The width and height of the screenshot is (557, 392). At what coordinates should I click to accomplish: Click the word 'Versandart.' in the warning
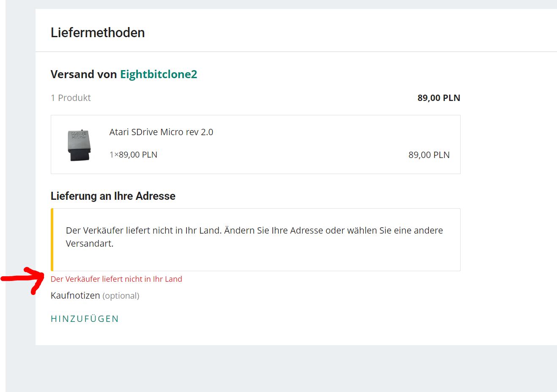pyautogui.click(x=90, y=244)
